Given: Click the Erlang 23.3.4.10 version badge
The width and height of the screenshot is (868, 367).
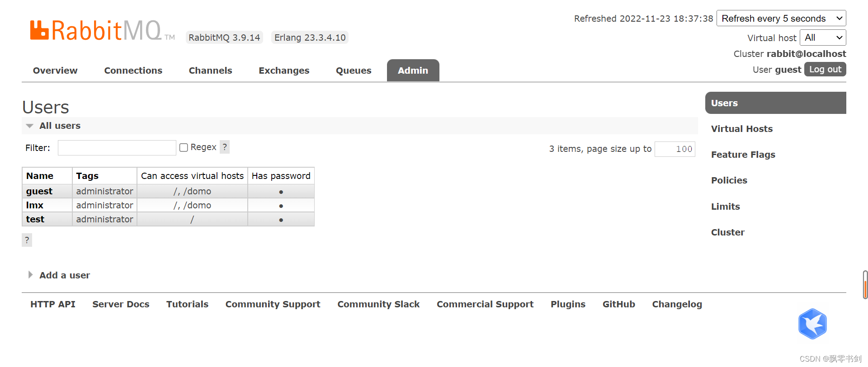Looking at the screenshot, I should coord(310,38).
